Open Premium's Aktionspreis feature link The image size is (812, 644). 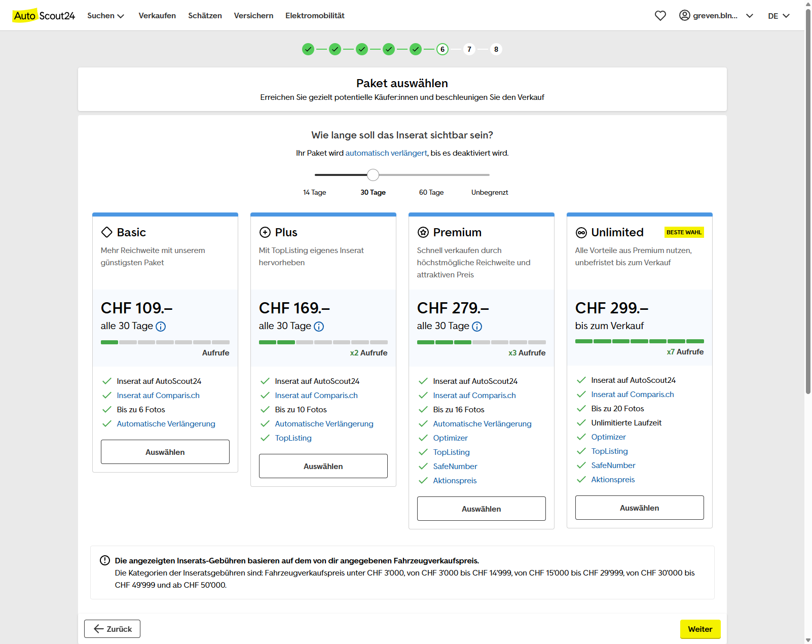pyautogui.click(x=455, y=481)
